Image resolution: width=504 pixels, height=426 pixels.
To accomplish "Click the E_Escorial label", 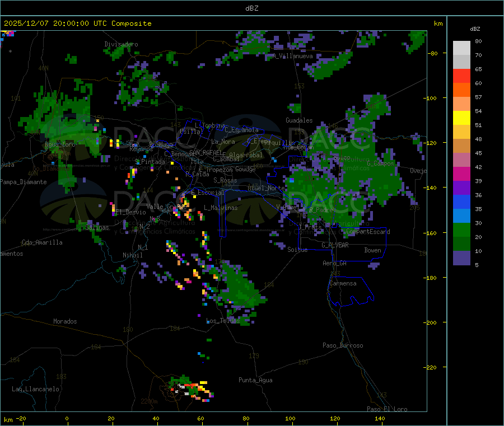I will [x=208, y=193].
